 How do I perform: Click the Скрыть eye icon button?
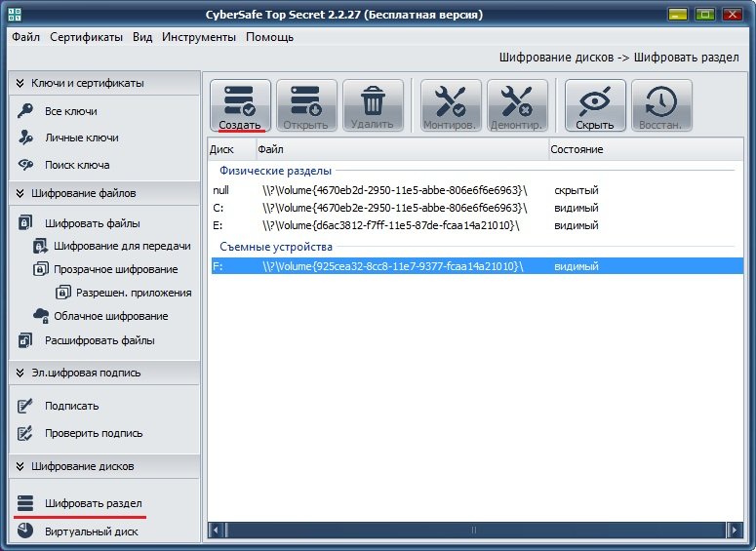595,105
